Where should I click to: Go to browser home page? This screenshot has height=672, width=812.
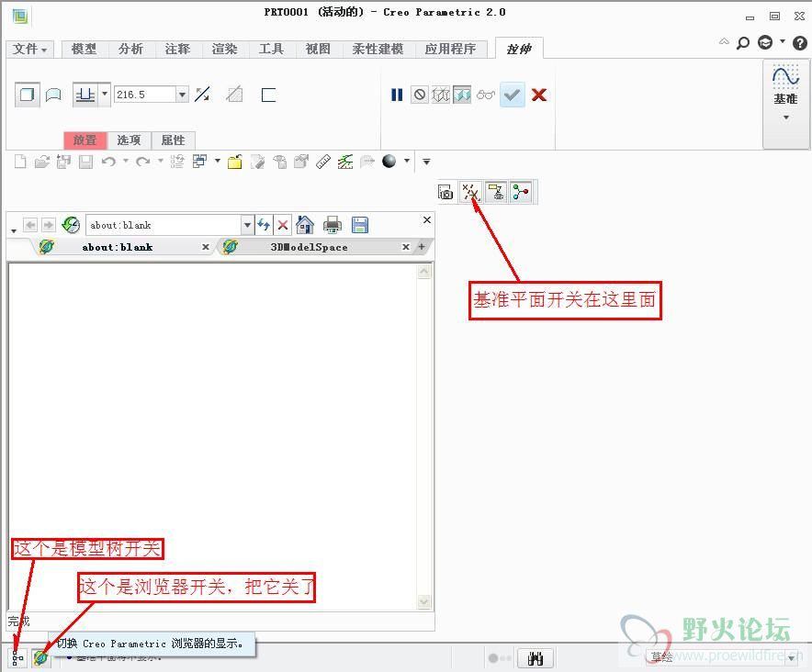[x=305, y=225]
